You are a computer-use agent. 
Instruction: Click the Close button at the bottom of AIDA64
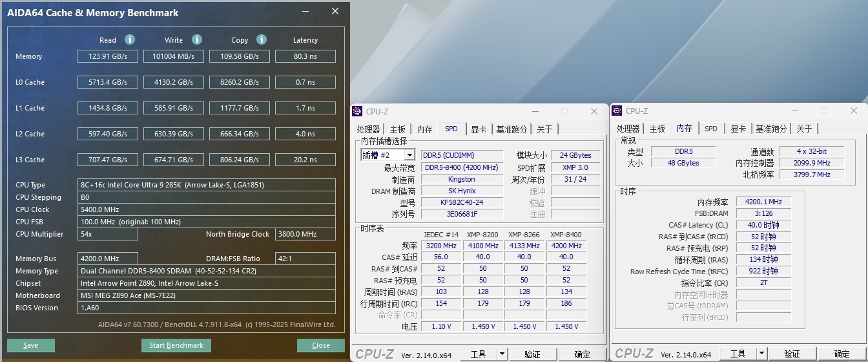coord(321,345)
